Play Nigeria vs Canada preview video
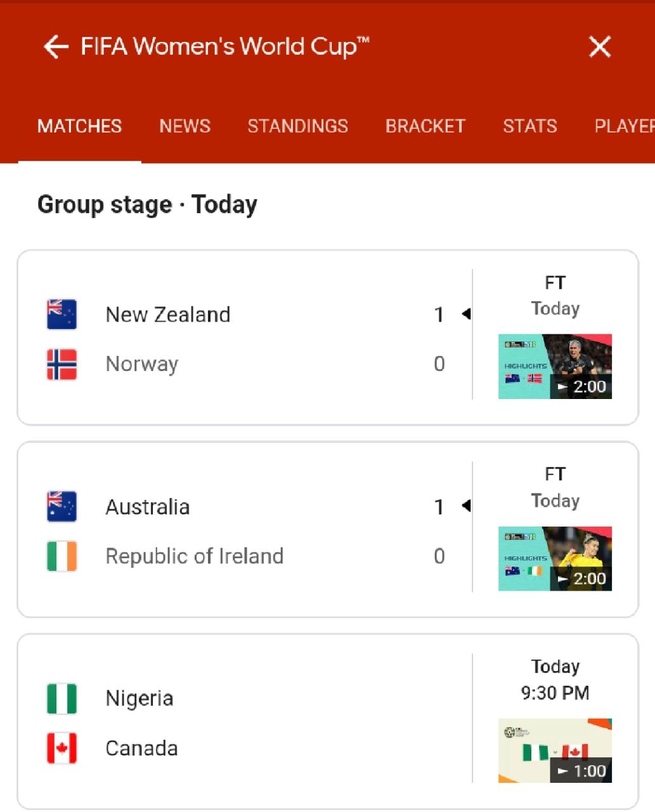Screen dimensions: 655x812 point(555,750)
